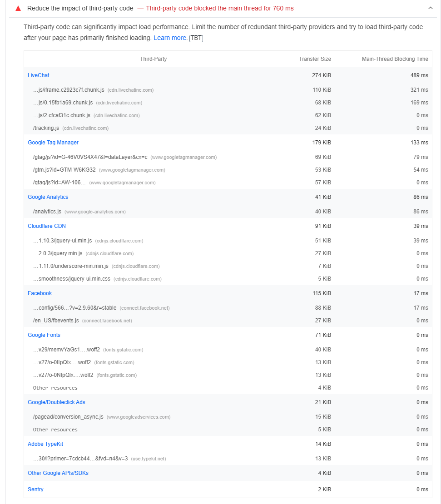Open the Cloudflare CDN link

(47, 226)
